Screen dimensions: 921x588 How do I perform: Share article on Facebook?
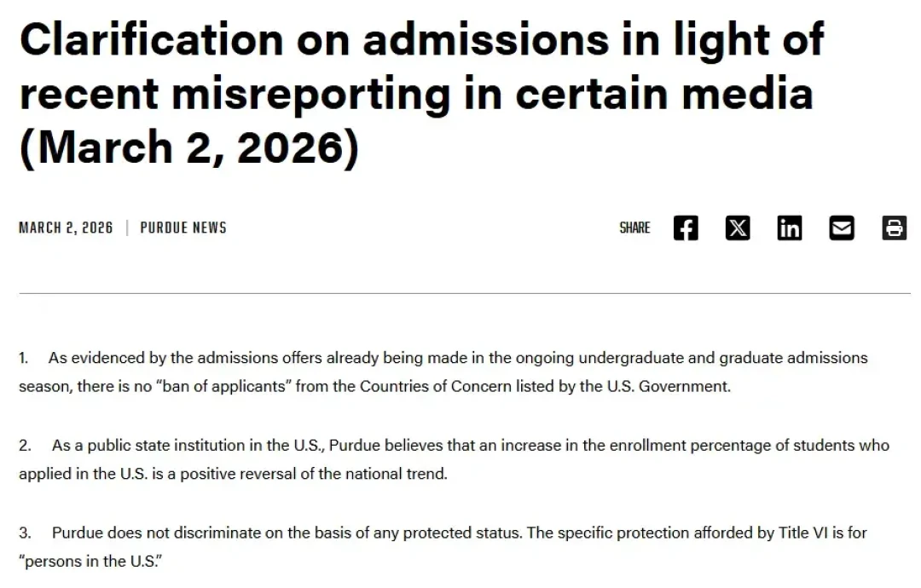(686, 228)
